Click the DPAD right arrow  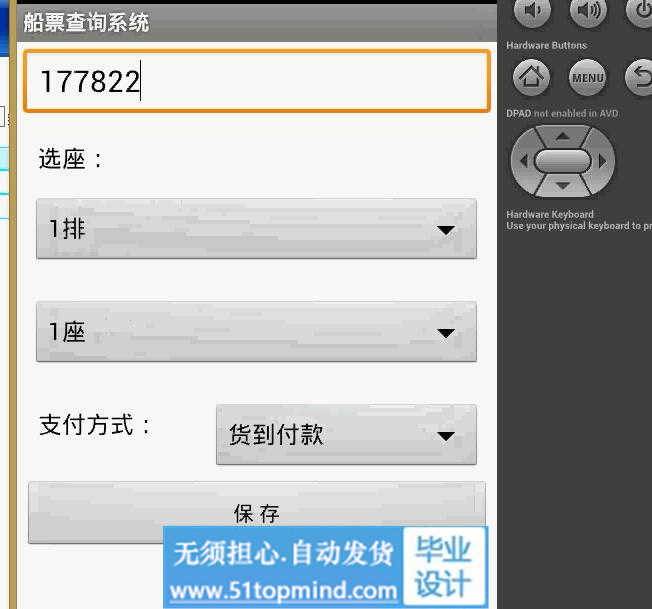[x=602, y=161]
